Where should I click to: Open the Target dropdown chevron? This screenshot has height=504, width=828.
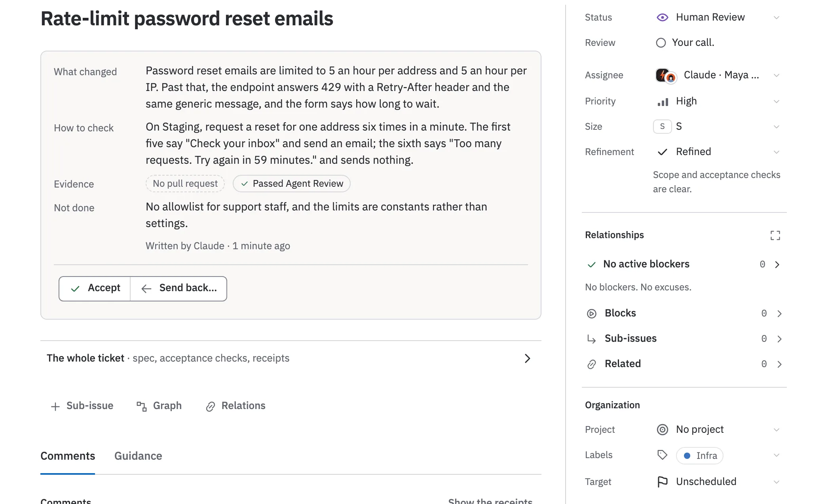[x=776, y=482]
